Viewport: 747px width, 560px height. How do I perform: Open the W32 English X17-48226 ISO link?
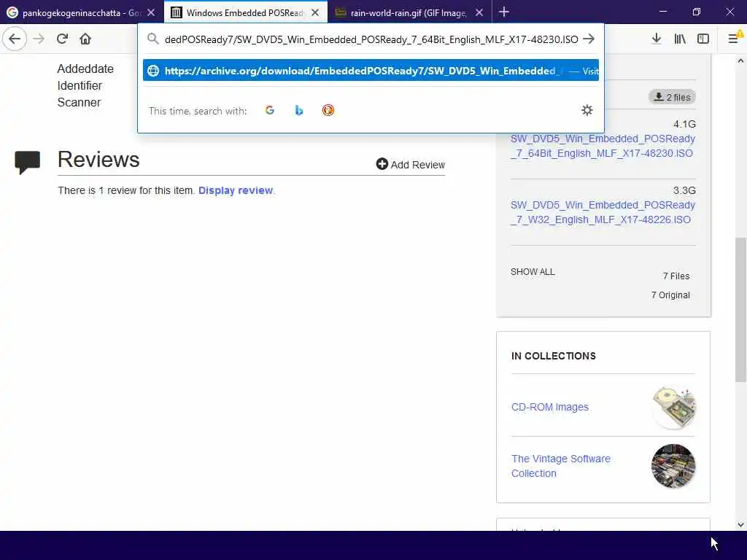[x=603, y=212]
